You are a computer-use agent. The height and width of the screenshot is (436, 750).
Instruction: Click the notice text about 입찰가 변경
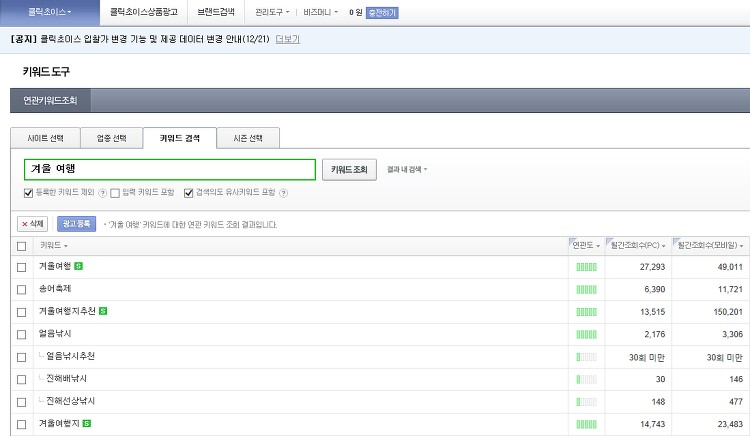[140, 39]
